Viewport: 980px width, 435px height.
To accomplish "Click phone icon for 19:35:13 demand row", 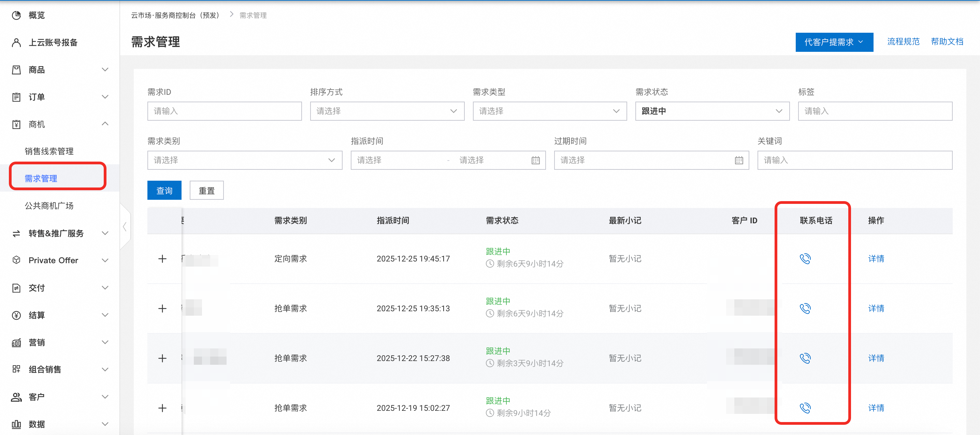I will pyautogui.click(x=805, y=309).
